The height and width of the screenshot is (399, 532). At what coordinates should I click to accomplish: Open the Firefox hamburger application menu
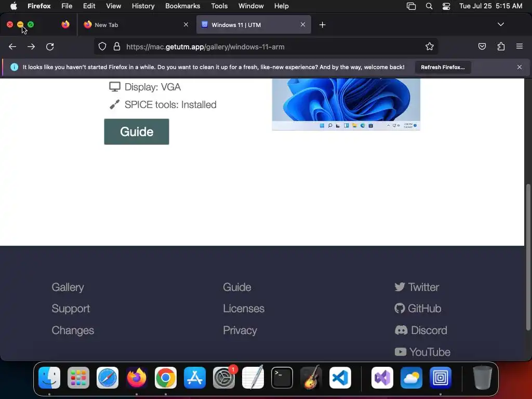[520, 46]
